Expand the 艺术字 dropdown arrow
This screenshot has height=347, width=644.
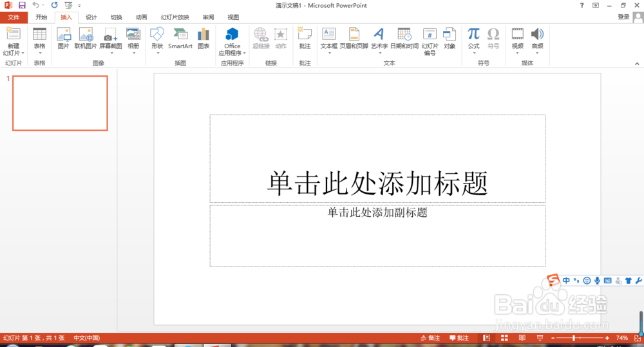click(380, 53)
